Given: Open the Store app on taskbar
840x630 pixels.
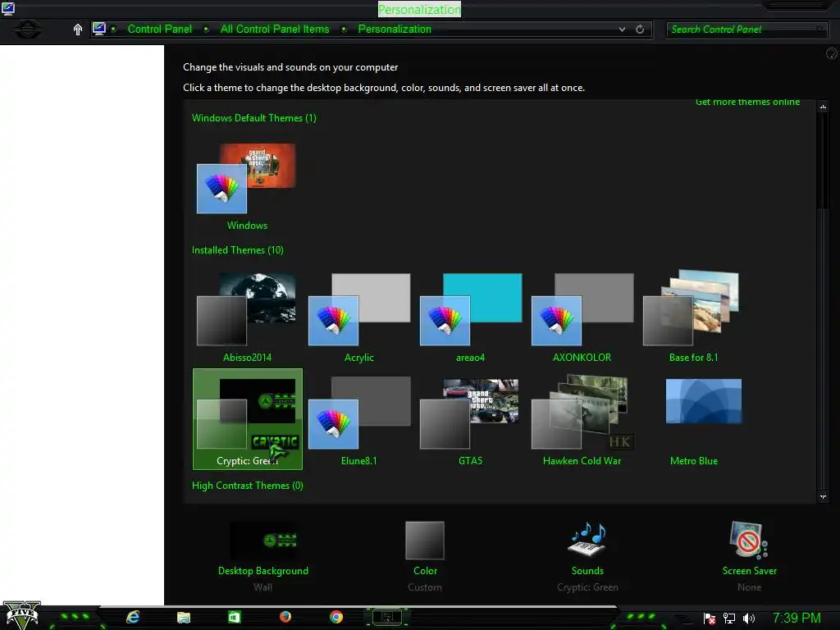Looking at the screenshot, I should 234,617.
